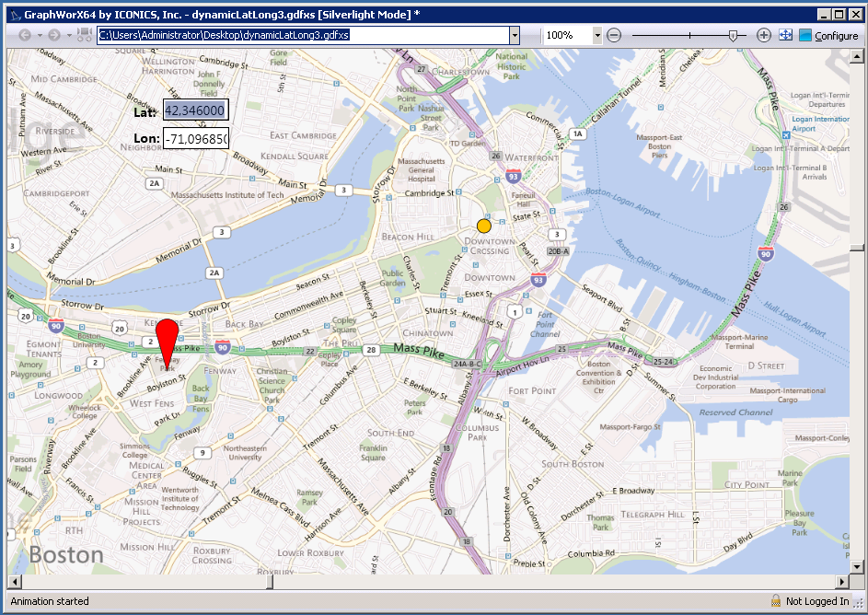Click the 'Northeastern University' map label

pyautogui.click(x=245, y=453)
